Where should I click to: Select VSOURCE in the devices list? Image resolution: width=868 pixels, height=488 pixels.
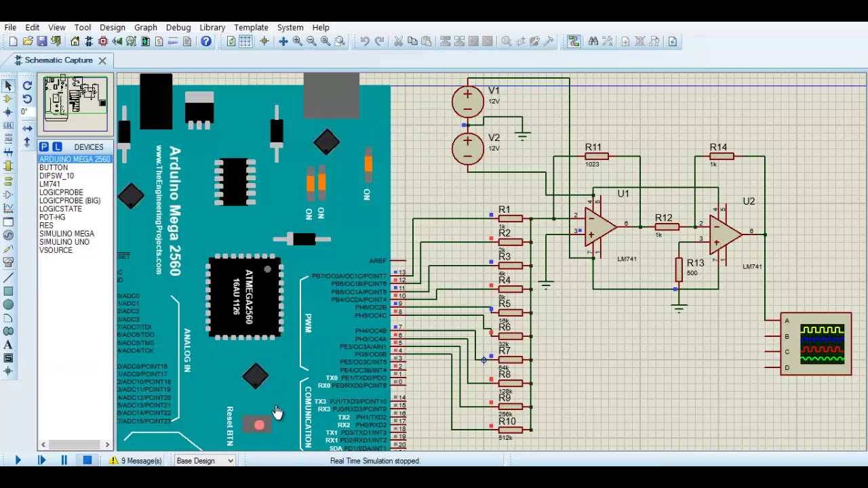(56, 251)
